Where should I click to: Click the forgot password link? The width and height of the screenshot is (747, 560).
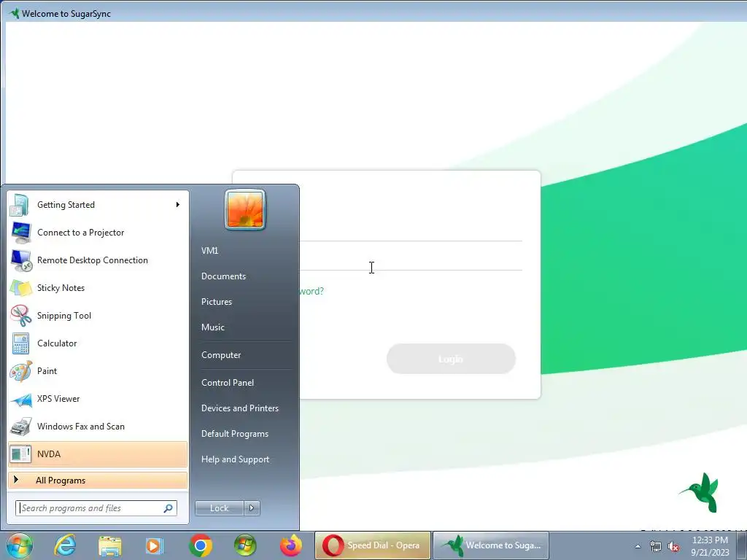pyautogui.click(x=311, y=291)
